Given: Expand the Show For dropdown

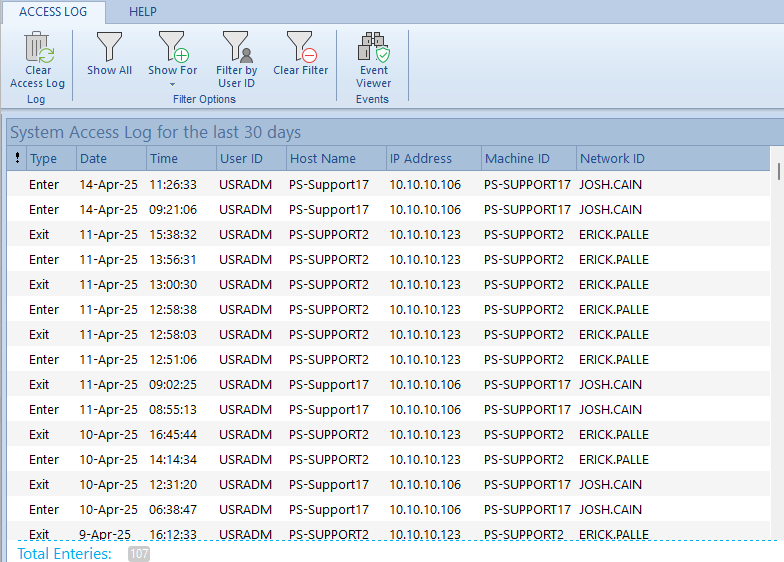Looking at the screenshot, I should 172,83.
